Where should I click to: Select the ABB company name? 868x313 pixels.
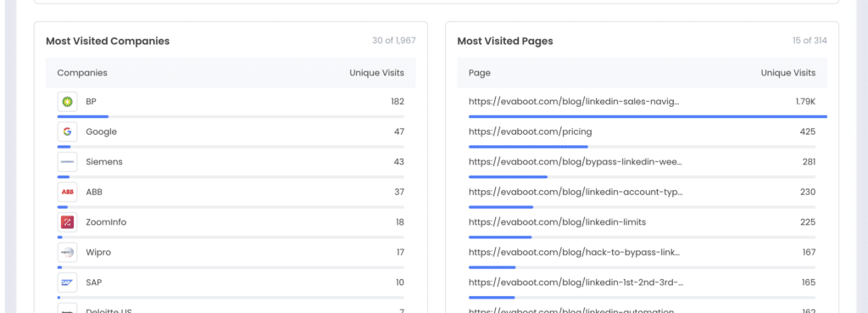tap(94, 193)
